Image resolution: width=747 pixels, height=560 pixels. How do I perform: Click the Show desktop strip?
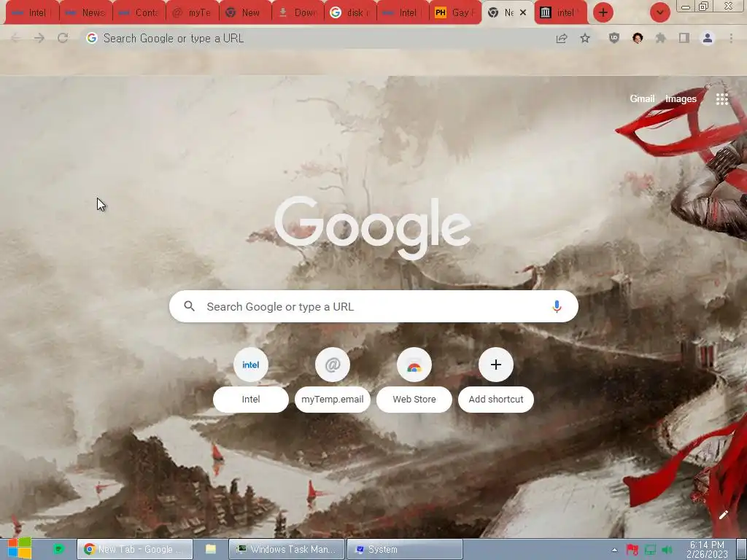tap(741, 550)
